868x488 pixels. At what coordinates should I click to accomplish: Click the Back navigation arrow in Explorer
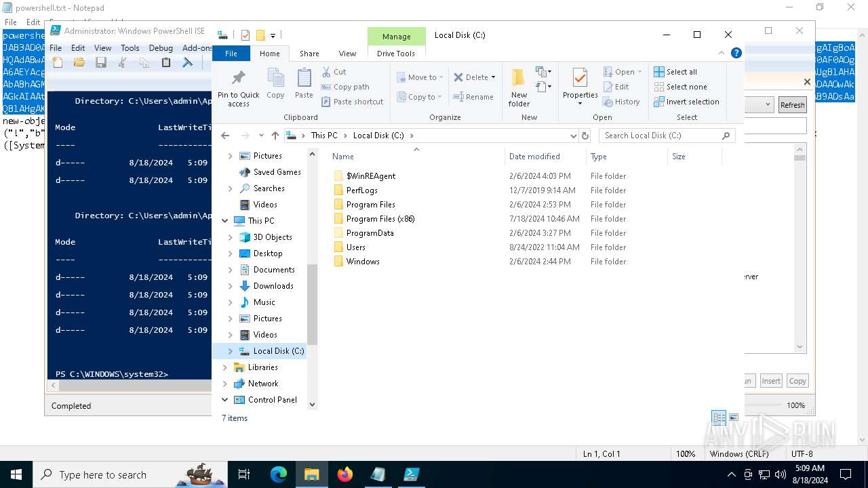point(226,136)
